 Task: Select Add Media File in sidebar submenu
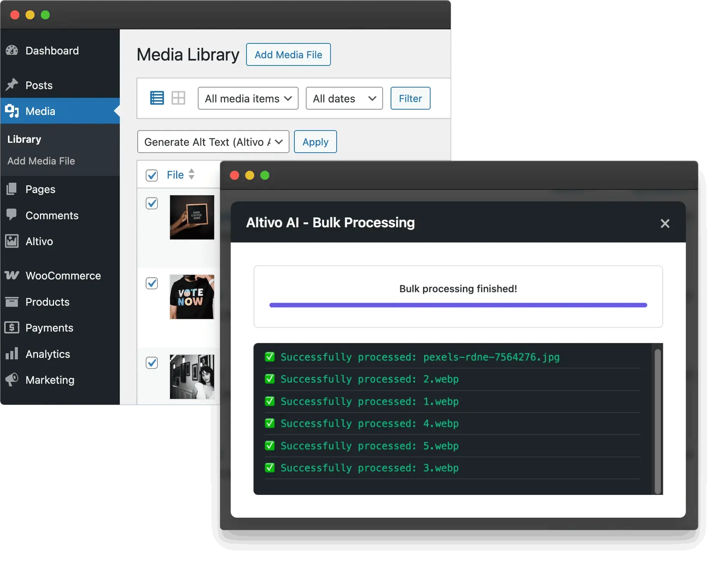tap(41, 161)
